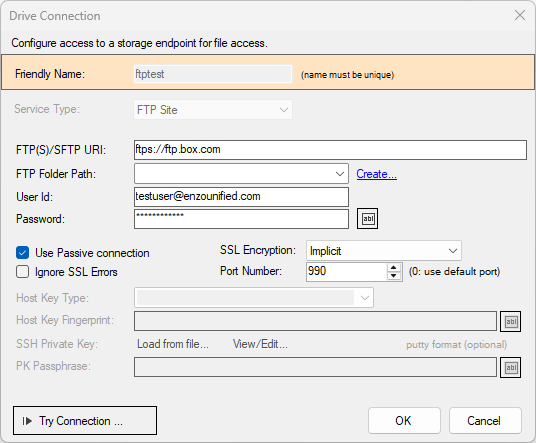Click the OK button
Image resolution: width=536 pixels, height=443 pixels.
click(404, 420)
